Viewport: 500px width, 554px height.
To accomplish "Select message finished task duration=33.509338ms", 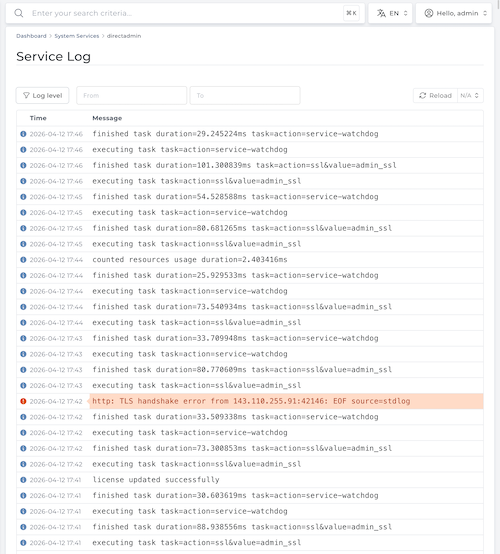I will pyautogui.click(x=235, y=417).
